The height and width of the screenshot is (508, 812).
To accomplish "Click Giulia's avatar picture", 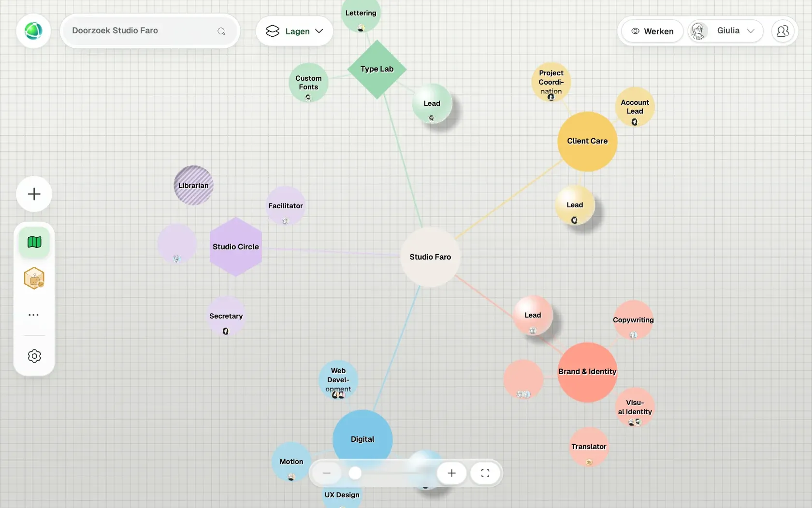I will pos(698,31).
